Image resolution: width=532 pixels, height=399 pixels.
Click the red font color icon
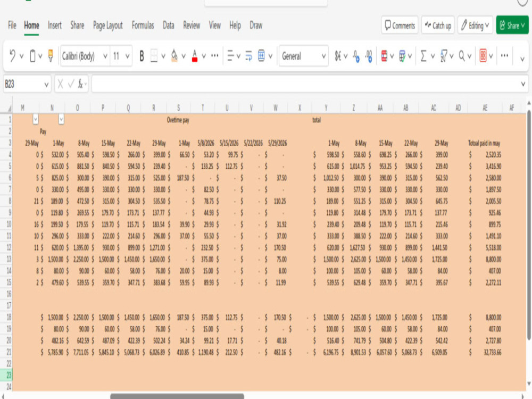[x=194, y=56]
